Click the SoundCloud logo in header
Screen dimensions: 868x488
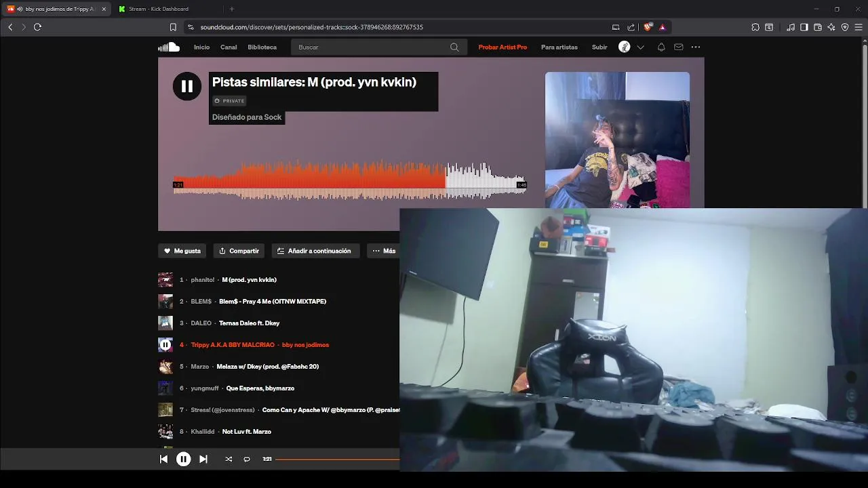coord(169,47)
